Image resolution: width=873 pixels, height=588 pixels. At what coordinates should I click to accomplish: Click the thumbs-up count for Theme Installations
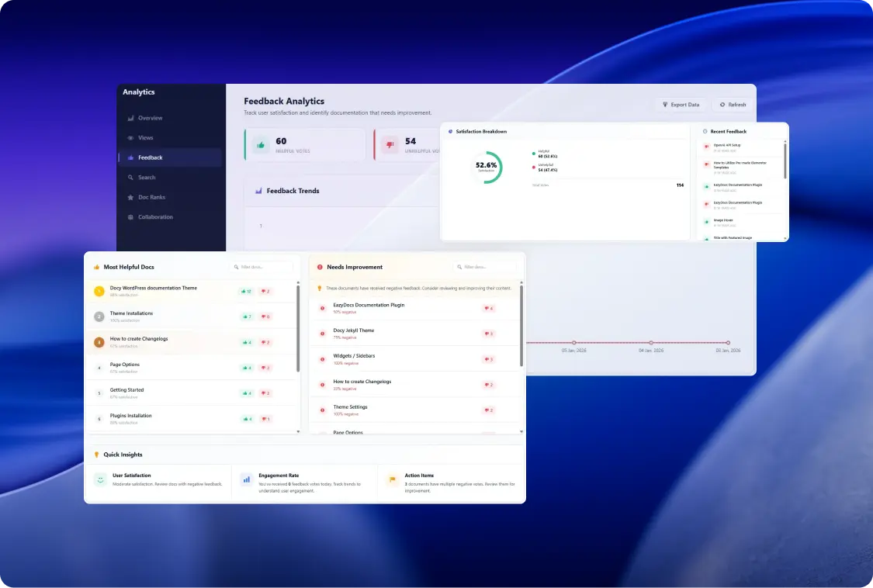point(246,316)
